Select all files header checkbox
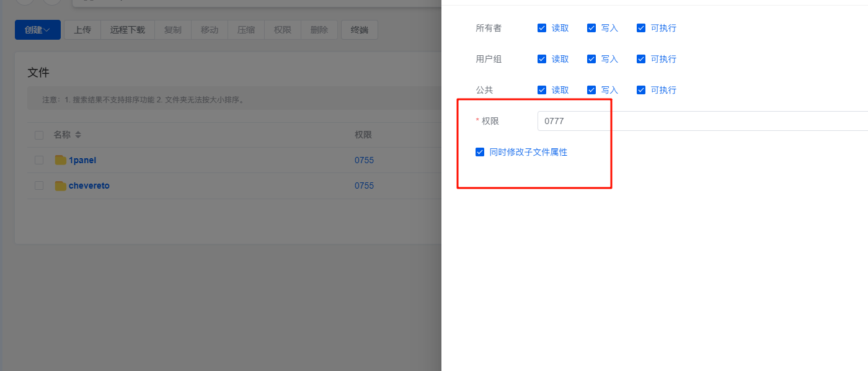Screen dimensions: 868x371 pos(39,135)
